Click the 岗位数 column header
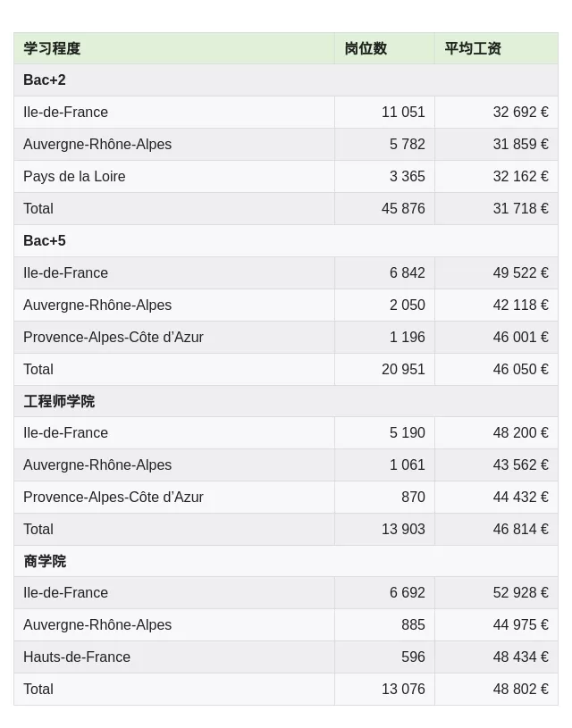 coord(366,48)
